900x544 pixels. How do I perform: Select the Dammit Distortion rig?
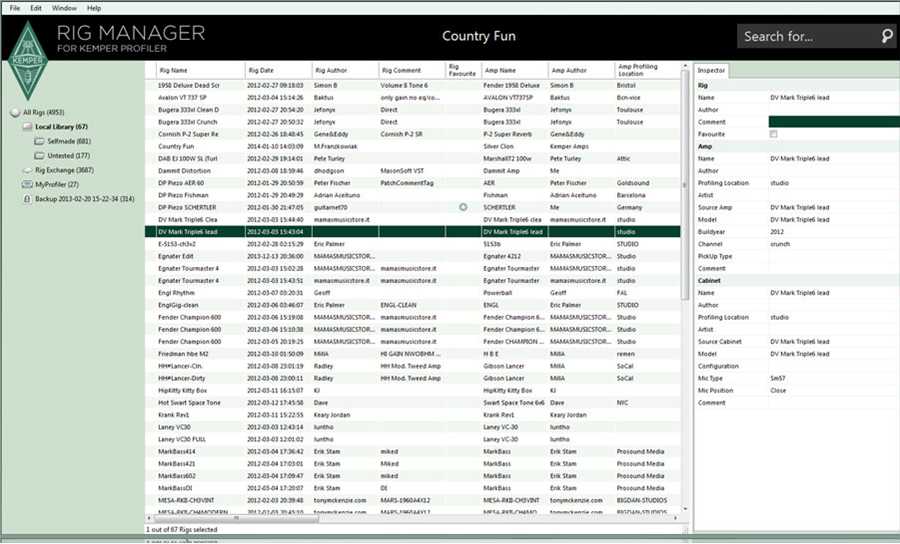[413, 171]
